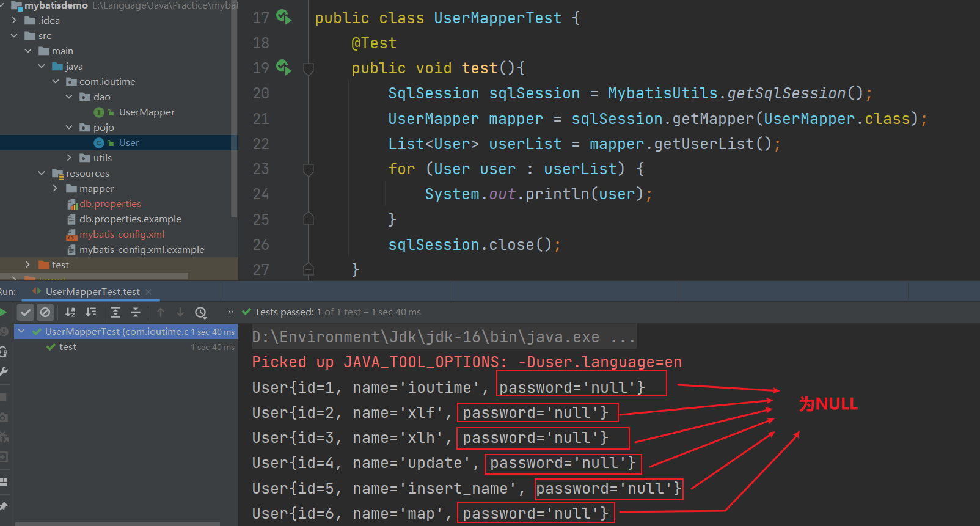Expand the .idea folder
Image resolution: width=980 pixels, height=526 pixels.
(x=14, y=21)
